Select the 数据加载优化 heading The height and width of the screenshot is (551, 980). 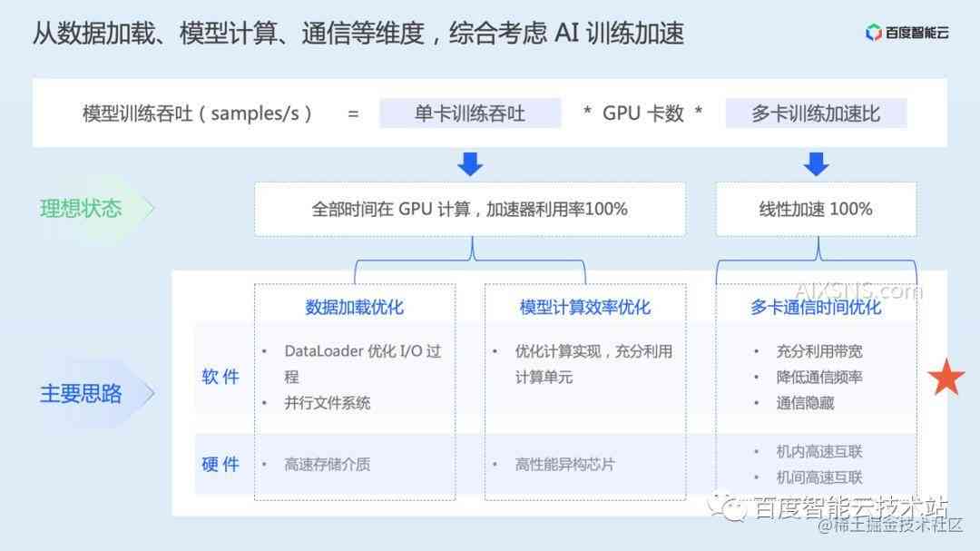(355, 307)
